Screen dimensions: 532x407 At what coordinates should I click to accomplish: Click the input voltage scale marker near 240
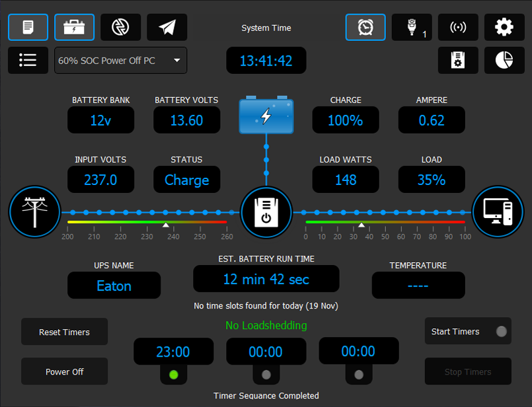pyautogui.click(x=165, y=225)
